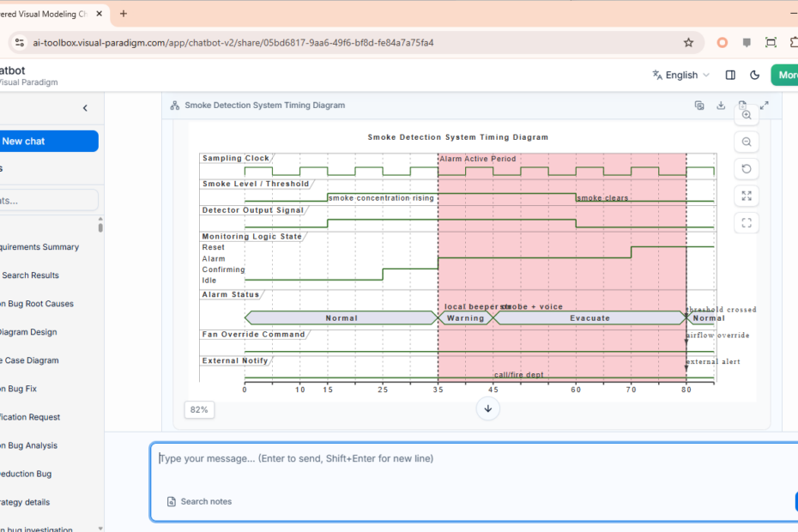
Task: Click the Detector Output Signal lane label
Action: (253, 210)
